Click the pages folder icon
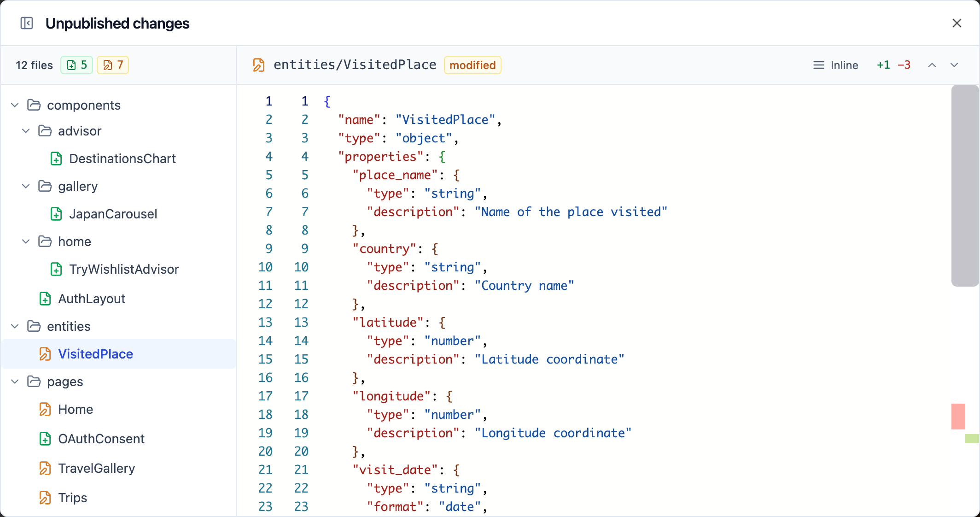 tap(34, 382)
